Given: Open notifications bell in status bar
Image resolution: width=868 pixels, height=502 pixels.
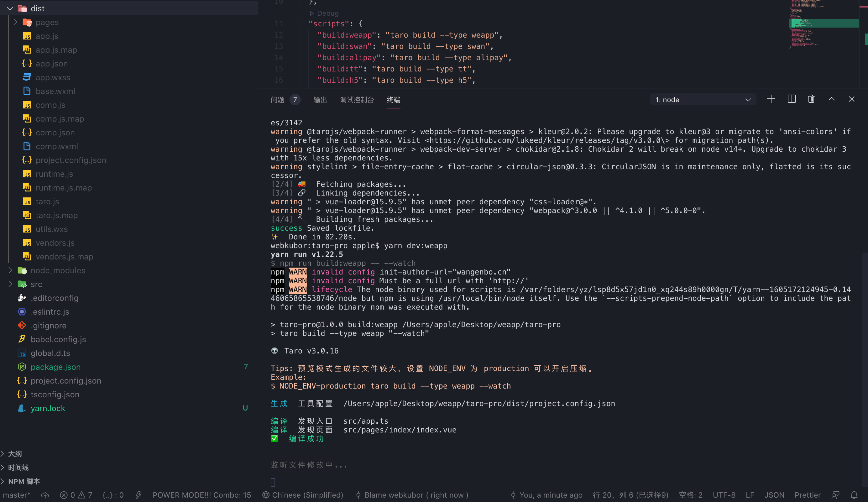Looking at the screenshot, I should [854, 495].
